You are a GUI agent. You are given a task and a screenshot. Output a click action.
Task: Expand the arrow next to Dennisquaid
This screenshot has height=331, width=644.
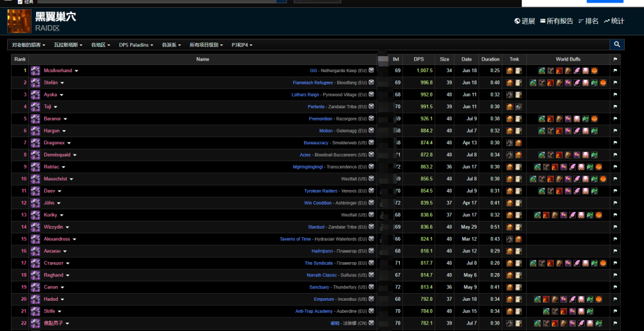[75, 155]
